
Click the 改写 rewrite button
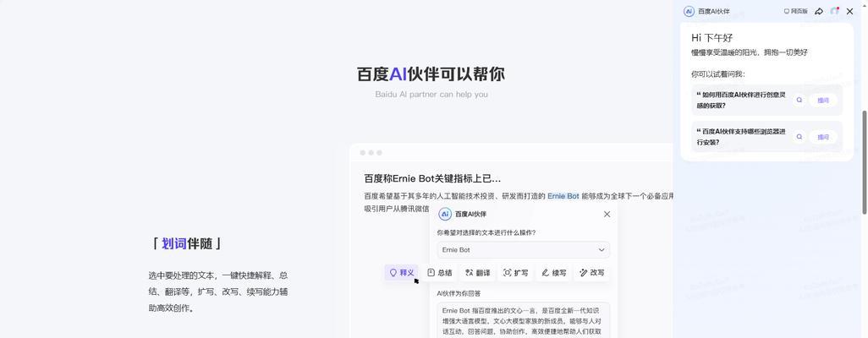point(591,273)
